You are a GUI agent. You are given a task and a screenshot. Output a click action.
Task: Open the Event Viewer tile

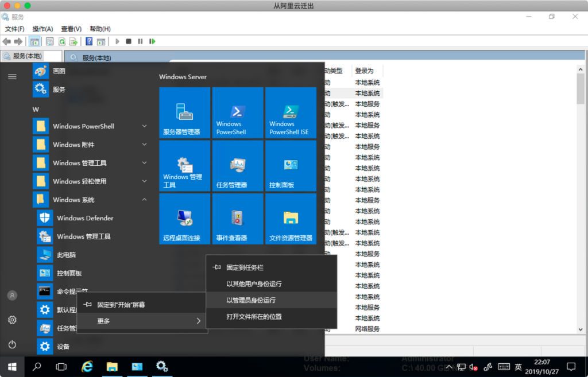(x=237, y=219)
